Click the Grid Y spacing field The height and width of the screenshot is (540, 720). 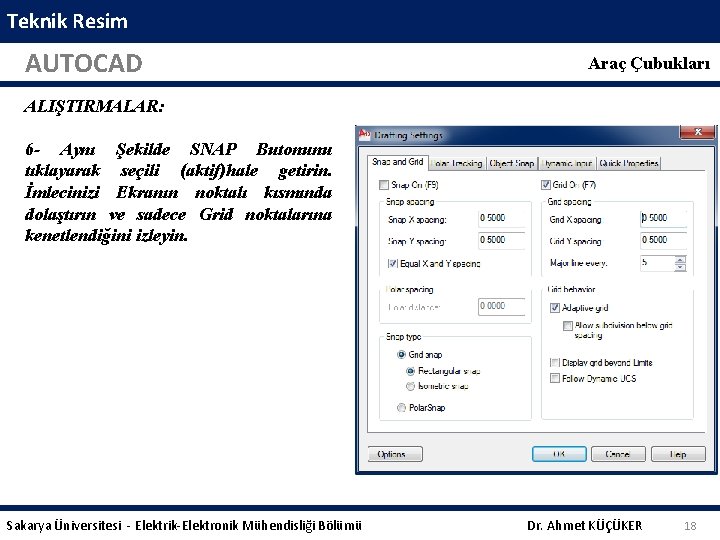tap(664, 240)
